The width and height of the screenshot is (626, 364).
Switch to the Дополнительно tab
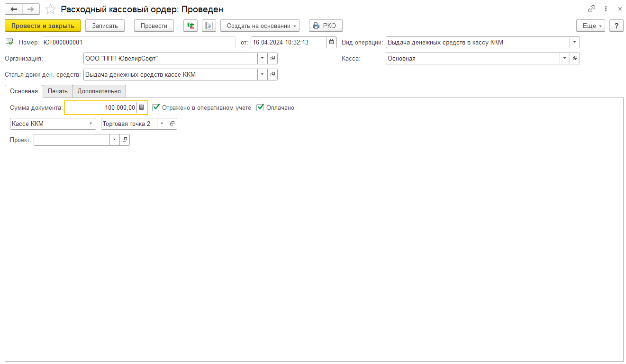click(x=100, y=91)
